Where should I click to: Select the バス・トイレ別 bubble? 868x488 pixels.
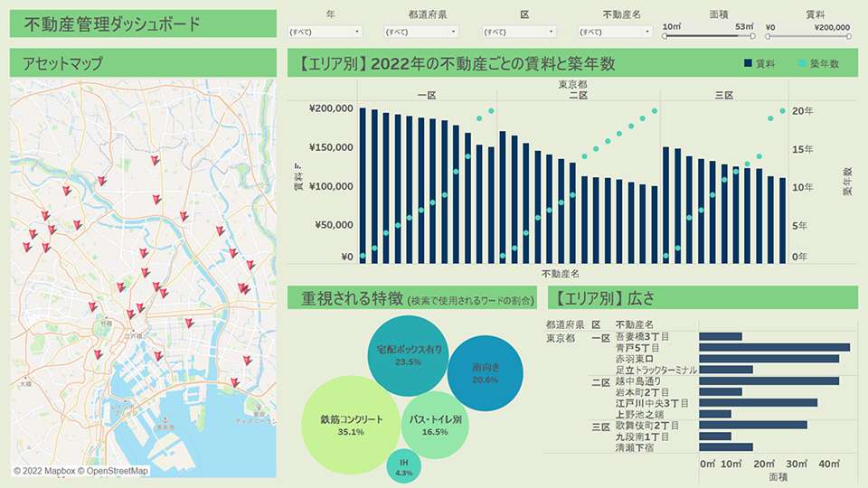(435, 424)
